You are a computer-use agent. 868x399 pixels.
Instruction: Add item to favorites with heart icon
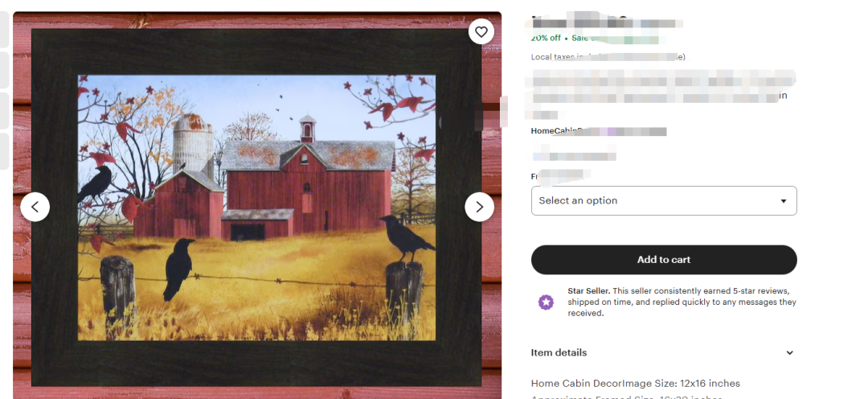pos(481,31)
